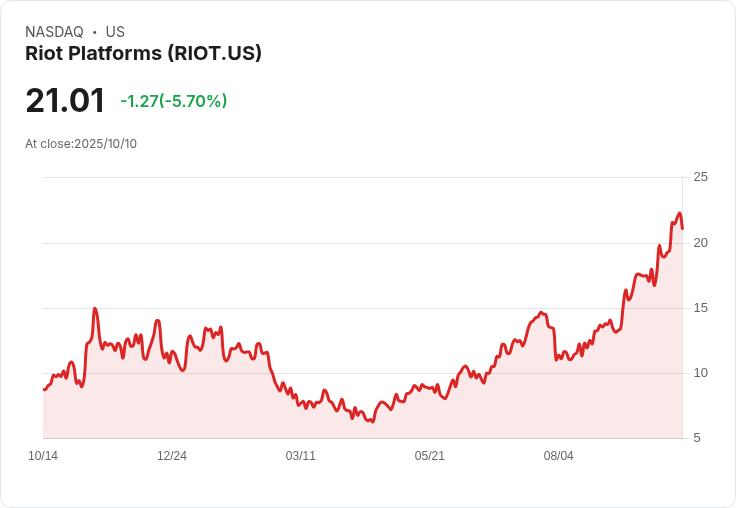Click the 21.01 current price
The width and height of the screenshot is (736, 508).
tap(65, 100)
